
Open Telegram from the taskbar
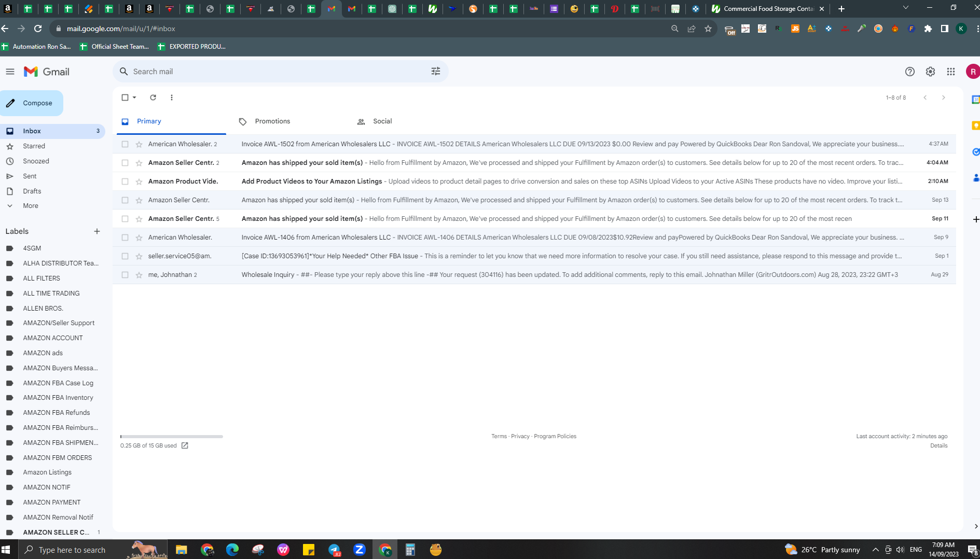[x=334, y=550]
